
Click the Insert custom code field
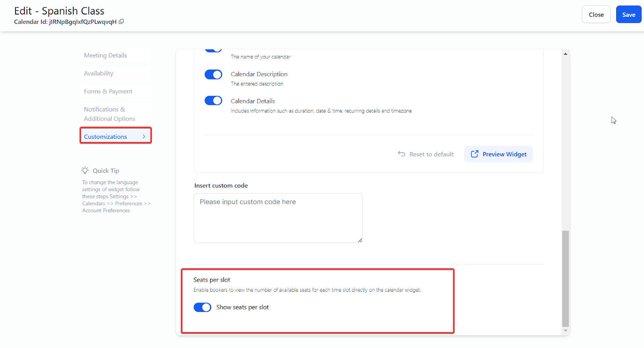click(278, 218)
